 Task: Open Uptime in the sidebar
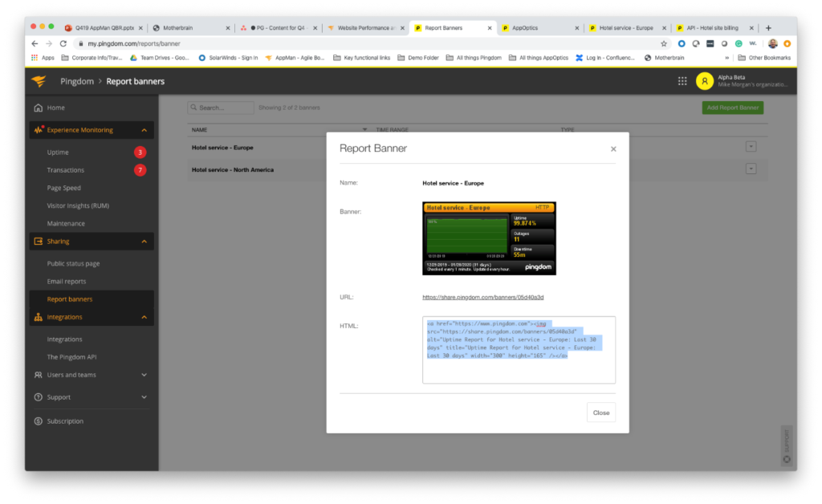click(x=58, y=152)
